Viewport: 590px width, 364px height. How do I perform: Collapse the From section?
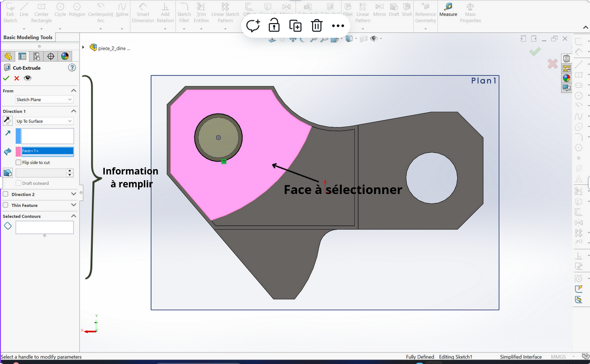coord(74,91)
